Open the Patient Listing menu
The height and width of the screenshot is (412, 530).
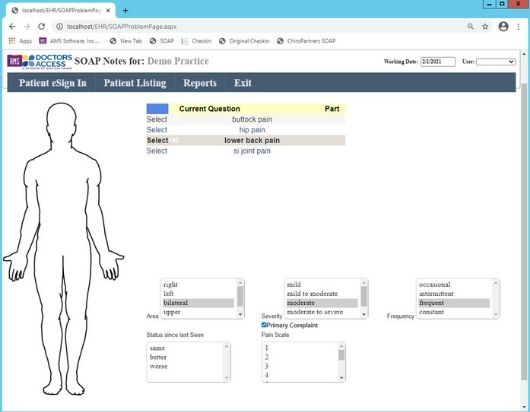click(135, 83)
